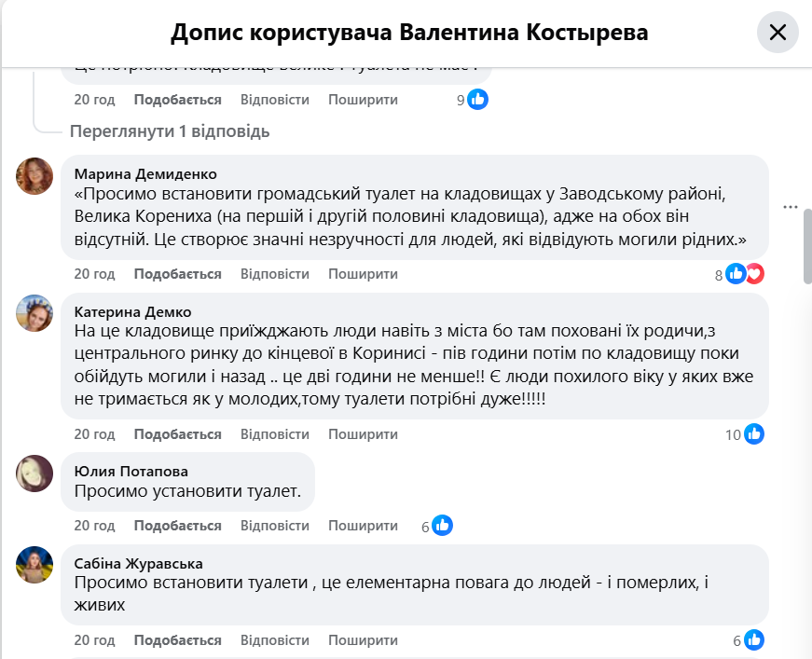
Task: Reply to Сабіна Журавська's comment via Відповісти
Action: tap(274, 640)
